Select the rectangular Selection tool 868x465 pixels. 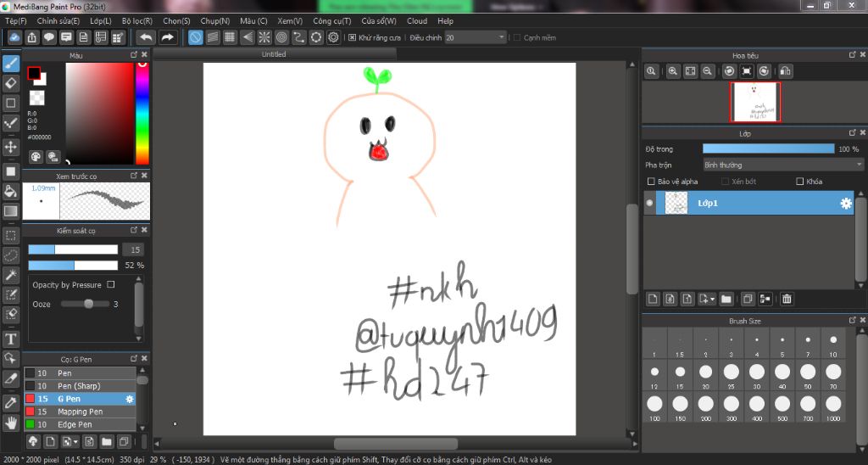coord(10,235)
